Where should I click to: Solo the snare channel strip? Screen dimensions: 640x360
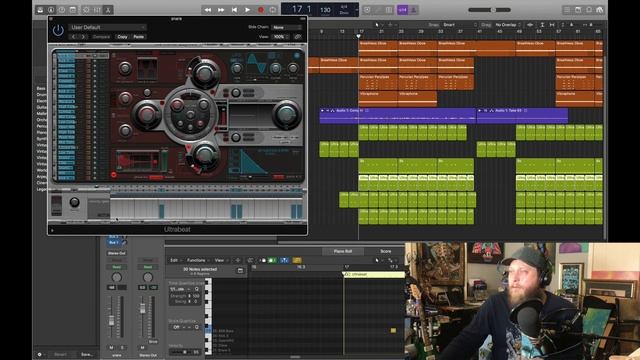[122, 347]
